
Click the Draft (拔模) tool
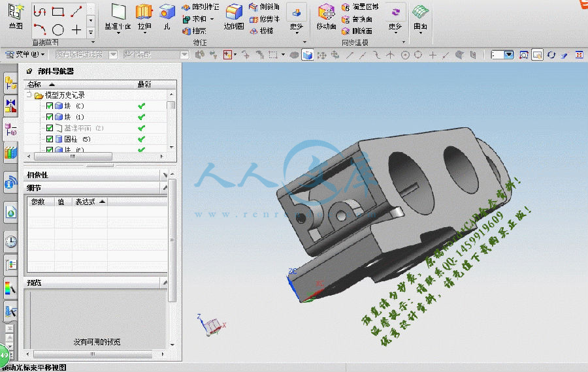[x=261, y=31]
